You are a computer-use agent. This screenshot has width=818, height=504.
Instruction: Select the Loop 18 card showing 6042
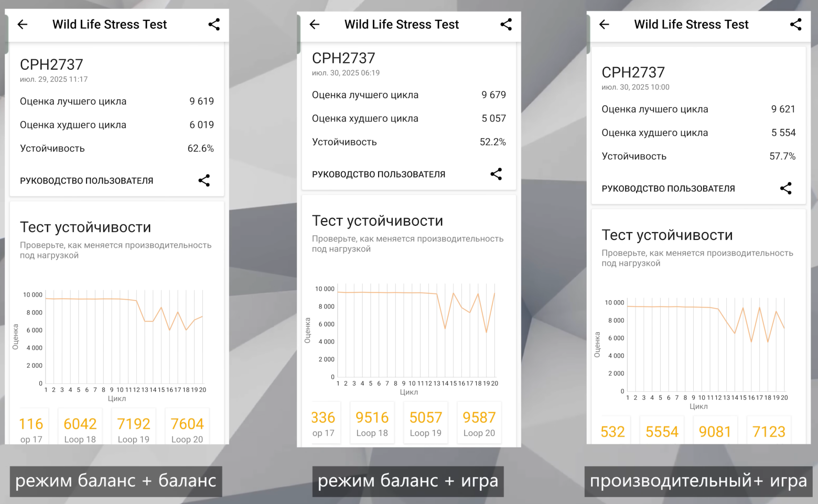[x=80, y=426]
